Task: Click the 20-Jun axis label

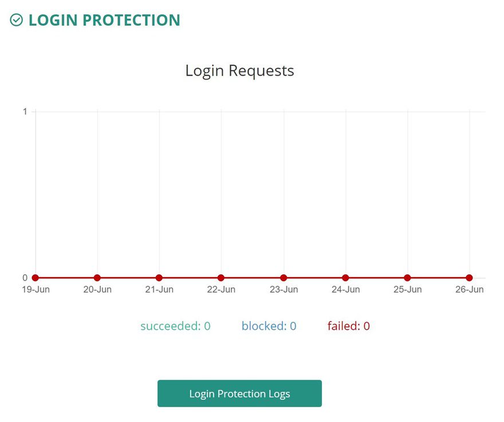Action: 97,289
